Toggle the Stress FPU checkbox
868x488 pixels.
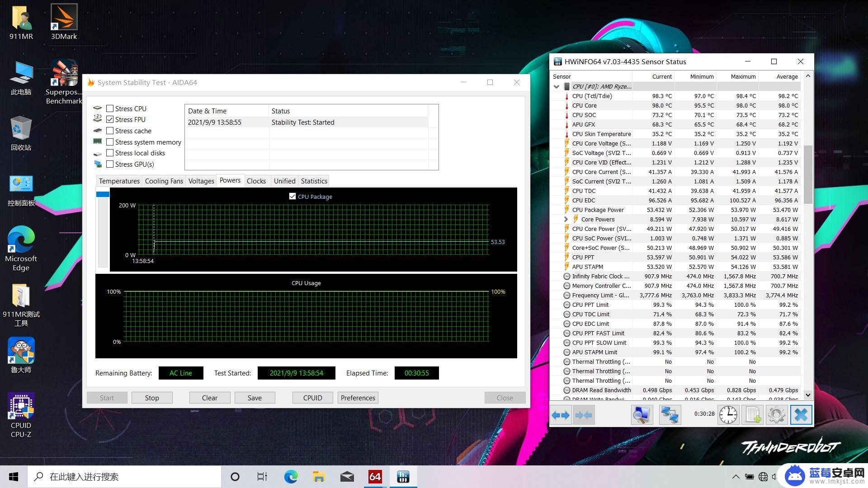click(109, 118)
